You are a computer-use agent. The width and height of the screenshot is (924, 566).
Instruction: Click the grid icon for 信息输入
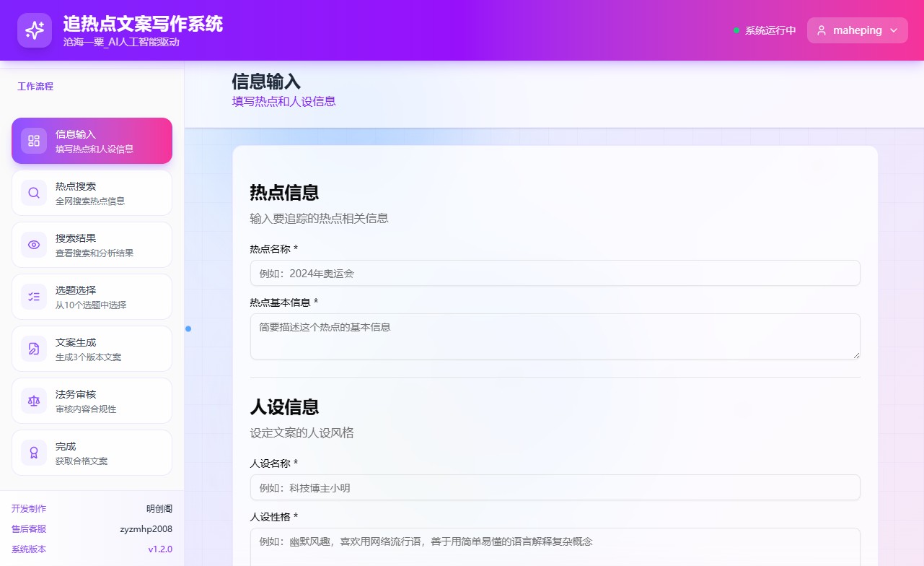(34, 141)
